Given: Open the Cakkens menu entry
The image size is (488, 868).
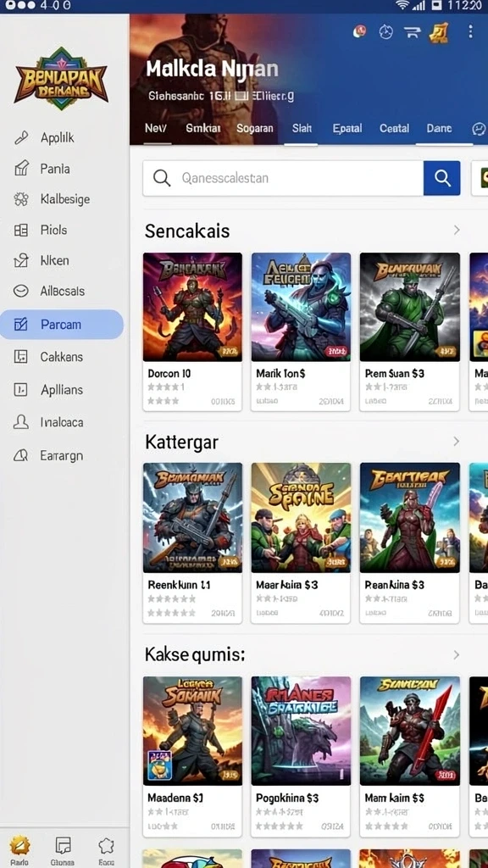Looking at the screenshot, I should [61, 357].
